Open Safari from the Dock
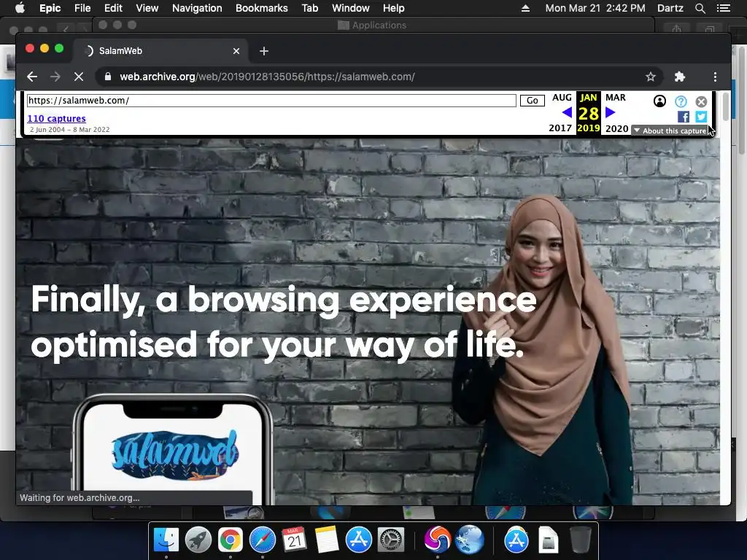This screenshot has height=560, width=747. click(263, 540)
